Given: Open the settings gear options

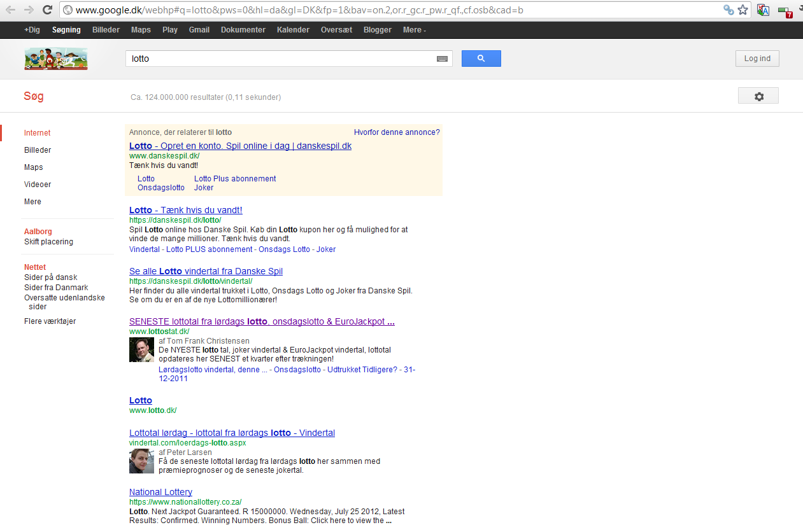Looking at the screenshot, I should click(758, 96).
